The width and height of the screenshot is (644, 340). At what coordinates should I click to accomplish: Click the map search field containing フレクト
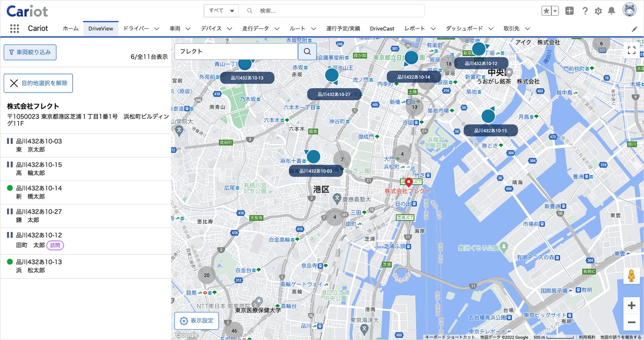click(x=236, y=51)
